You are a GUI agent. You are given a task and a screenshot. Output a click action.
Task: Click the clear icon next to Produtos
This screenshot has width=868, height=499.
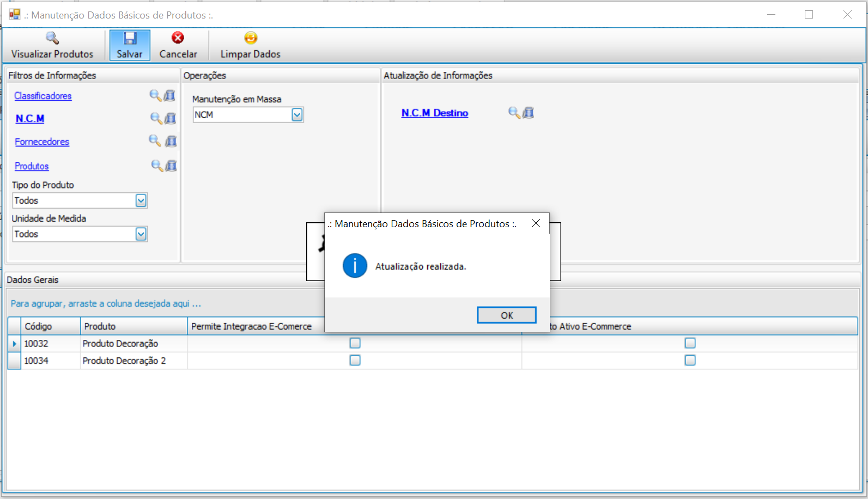171,166
